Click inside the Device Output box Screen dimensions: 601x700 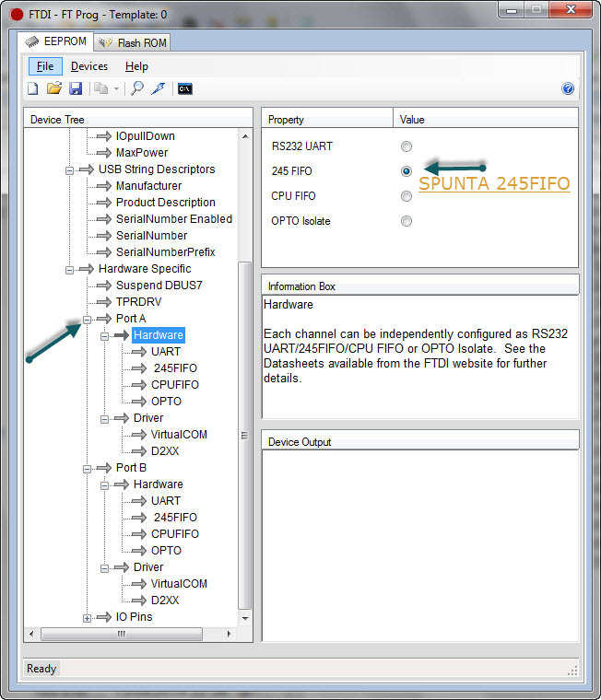pos(420,545)
